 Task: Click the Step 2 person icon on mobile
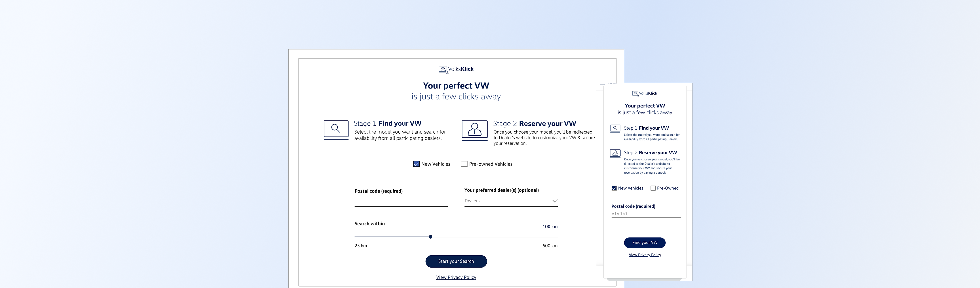(x=615, y=153)
